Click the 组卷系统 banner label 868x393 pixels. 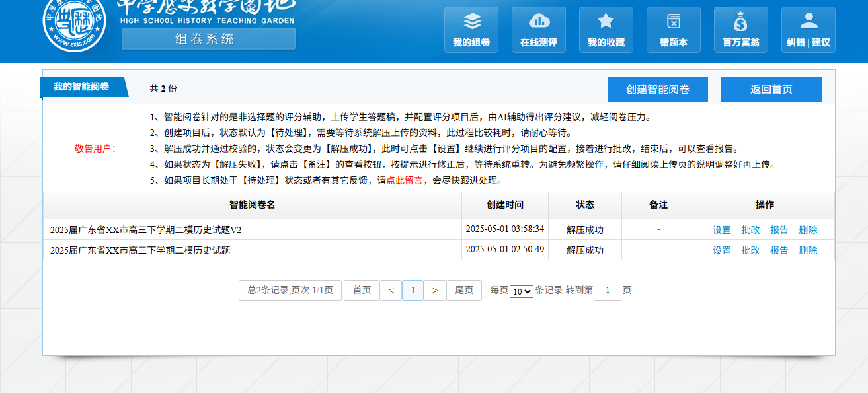tap(208, 39)
